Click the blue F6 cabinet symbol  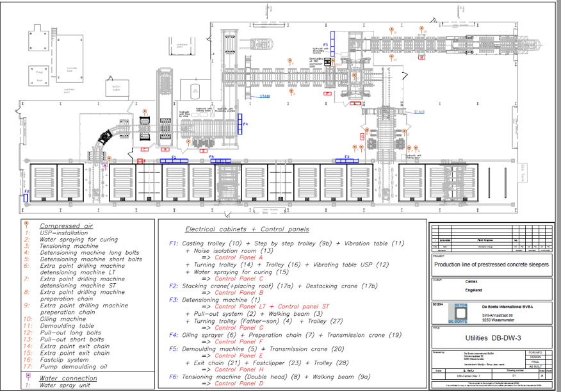click(x=220, y=161)
